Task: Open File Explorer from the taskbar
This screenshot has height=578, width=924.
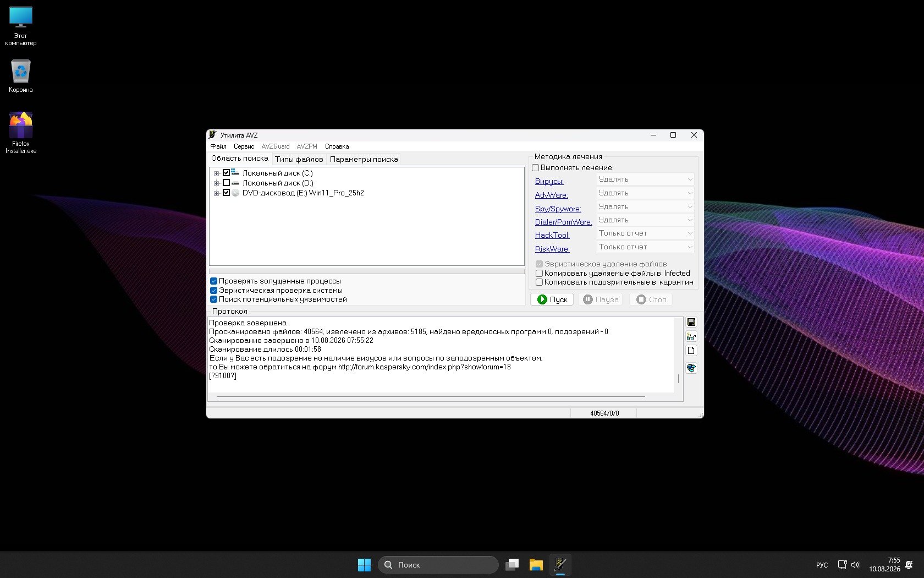Action: [536, 565]
